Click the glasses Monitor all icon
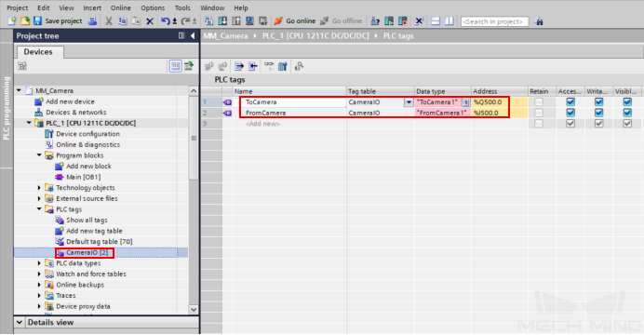 point(269,66)
